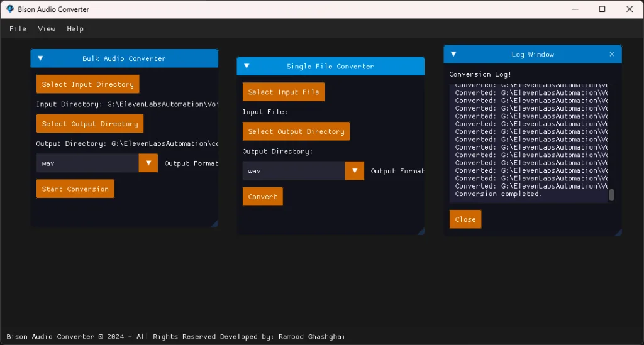The height and width of the screenshot is (345, 644).
Task: Click the copyright footer text
Action: 176,336
